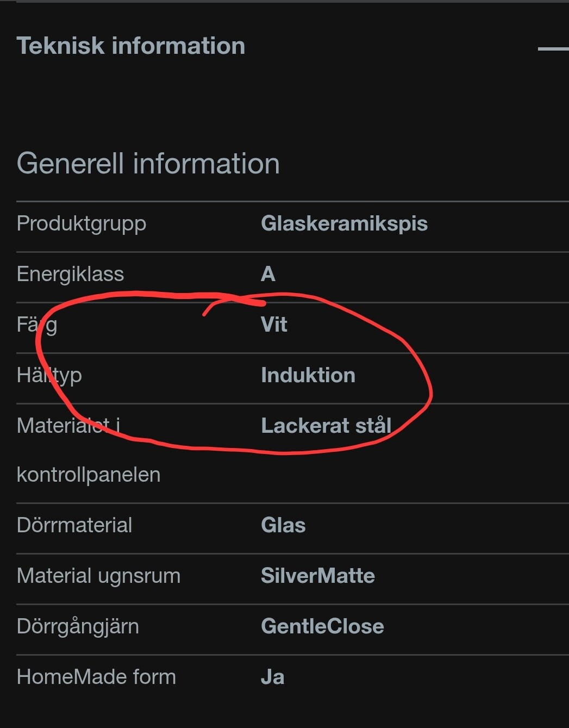Viewport: 569px width, 728px height.
Task: Click the Dörrgångjärn label
Action: (78, 626)
